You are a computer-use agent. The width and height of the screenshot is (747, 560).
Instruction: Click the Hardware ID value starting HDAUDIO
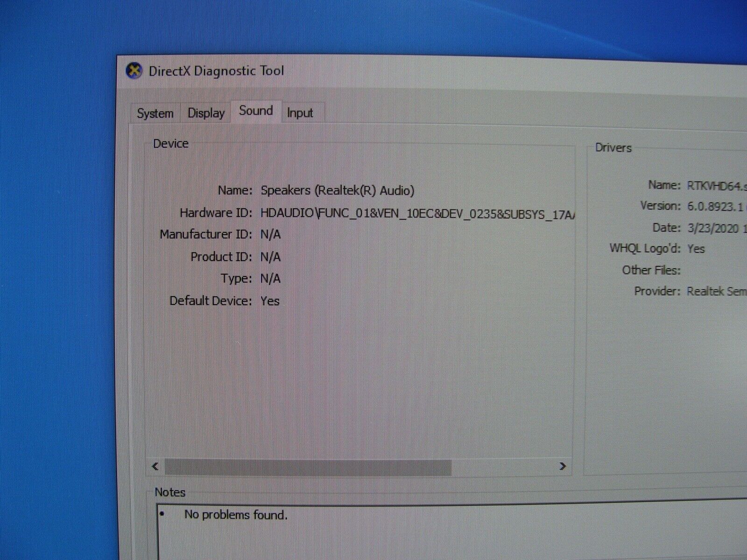[x=417, y=214]
